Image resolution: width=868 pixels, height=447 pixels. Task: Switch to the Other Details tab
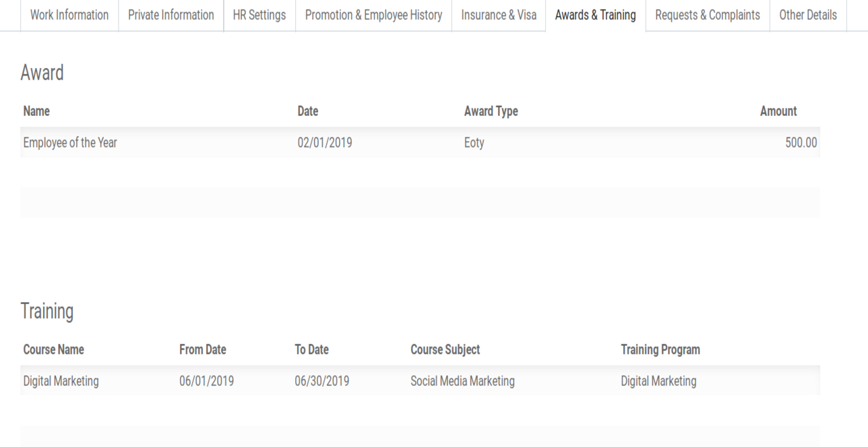[808, 15]
